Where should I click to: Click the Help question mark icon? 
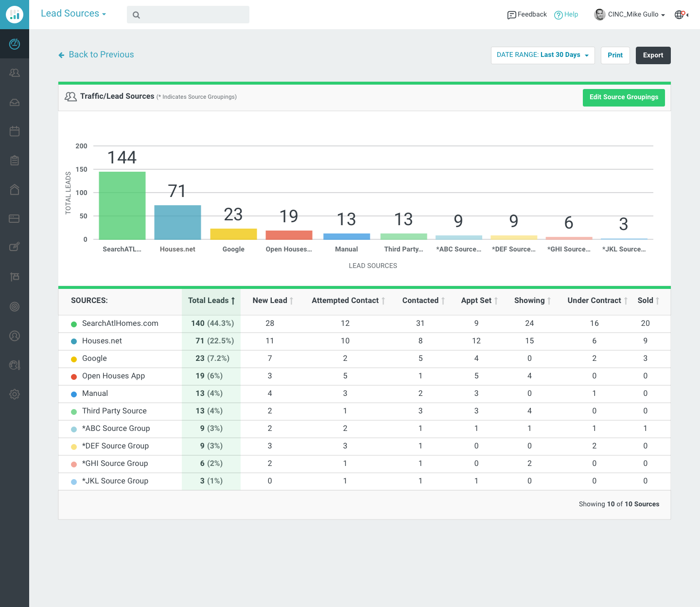(558, 15)
